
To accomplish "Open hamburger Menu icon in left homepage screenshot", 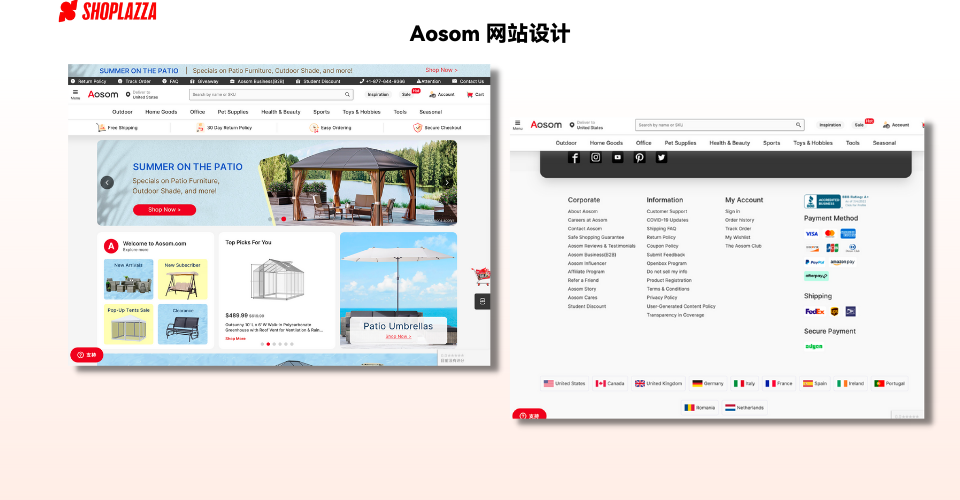I will 75,94.
